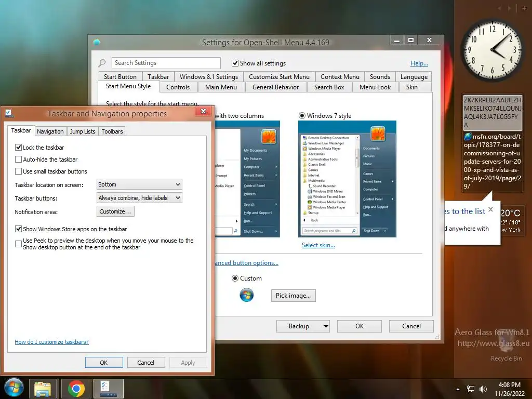532x399 pixels.
Task: Click Pick image button
Action: click(293, 296)
